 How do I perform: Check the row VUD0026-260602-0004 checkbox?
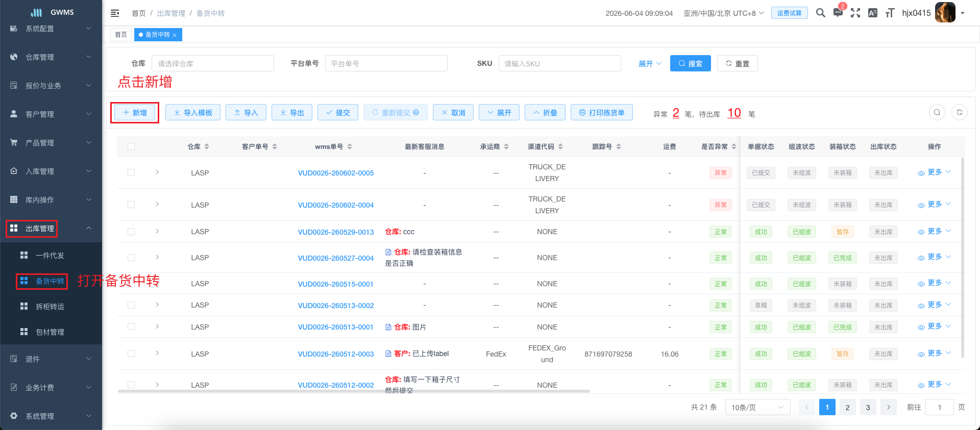point(131,205)
